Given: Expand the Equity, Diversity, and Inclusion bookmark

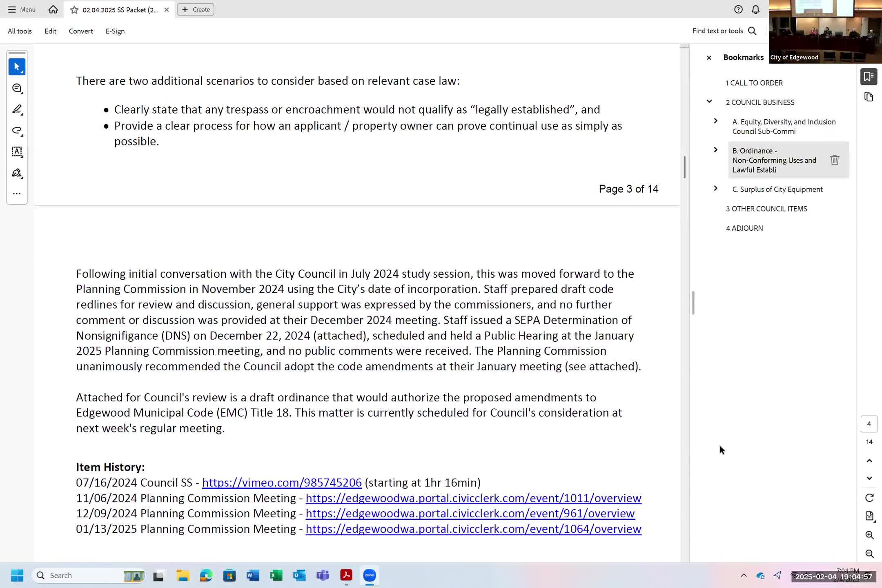Looking at the screenshot, I should point(715,121).
